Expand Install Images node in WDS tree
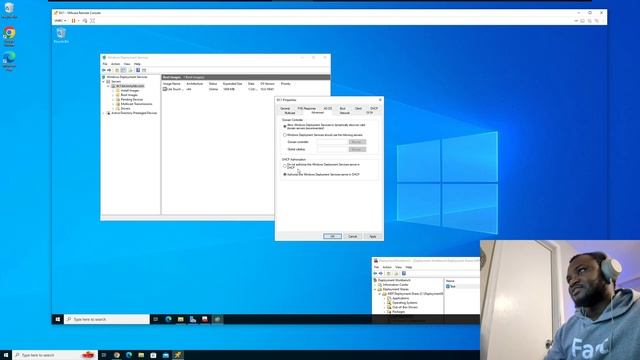This screenshot has height=360, width=640. pyautogui.click(x=113, y=91)
